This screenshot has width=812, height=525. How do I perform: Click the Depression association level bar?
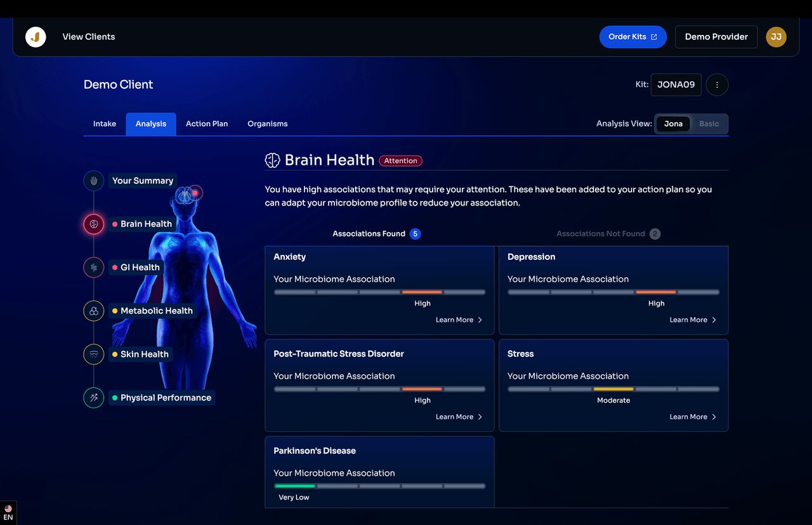(x=613, y=292)
